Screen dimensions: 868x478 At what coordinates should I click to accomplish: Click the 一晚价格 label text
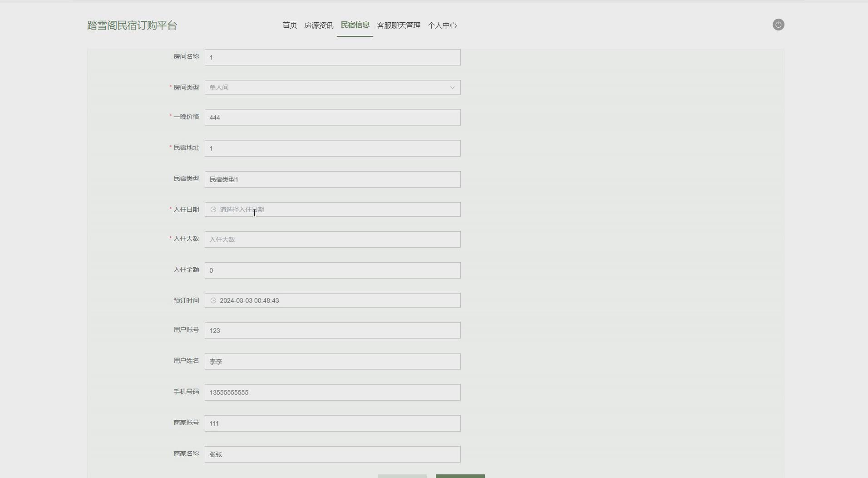point(186,117)
